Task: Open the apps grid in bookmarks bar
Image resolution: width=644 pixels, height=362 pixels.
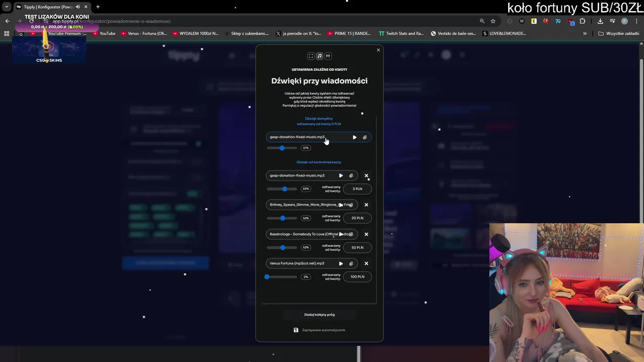Action: tap(7, 34)
